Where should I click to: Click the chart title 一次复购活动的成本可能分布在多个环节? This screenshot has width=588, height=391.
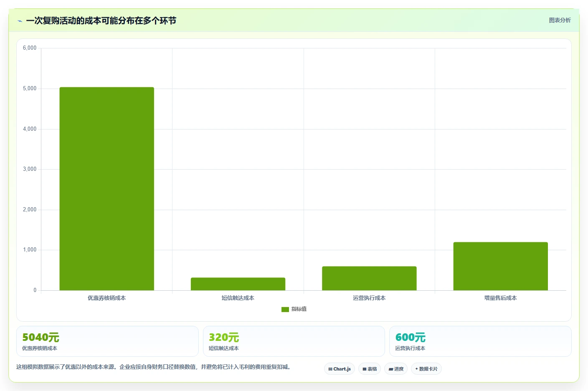tap(101, 20)
